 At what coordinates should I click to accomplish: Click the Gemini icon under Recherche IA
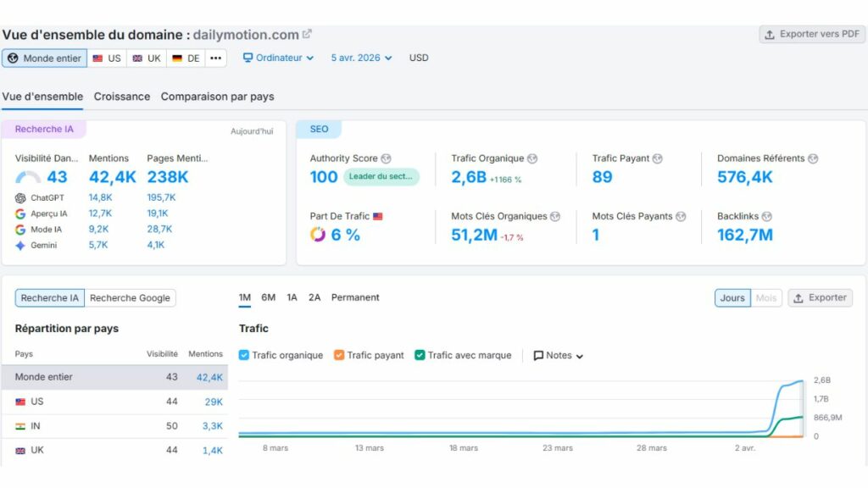19,244
